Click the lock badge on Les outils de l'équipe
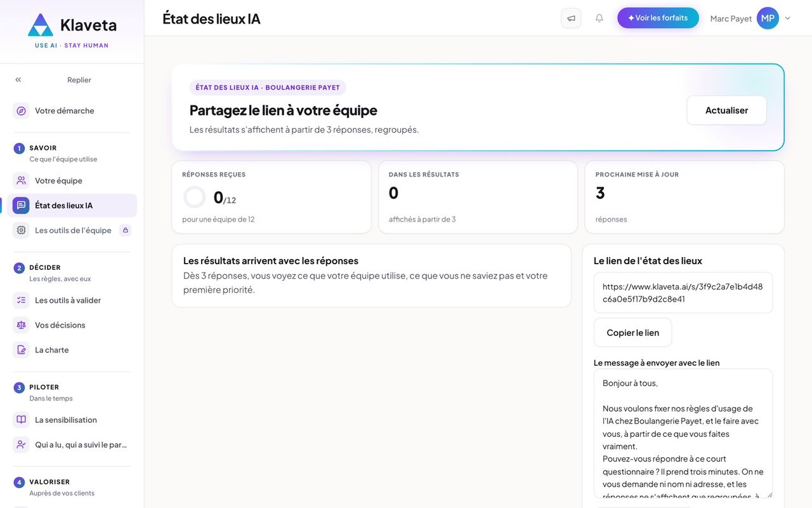 pyautogui.click(x=125, y=230)
